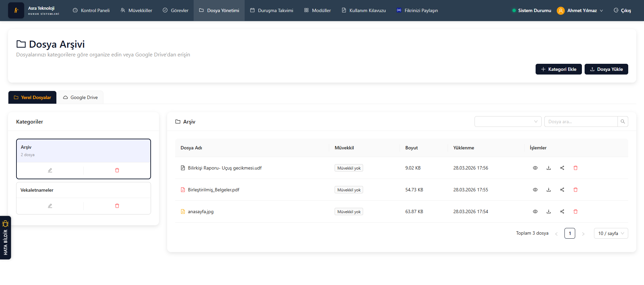The width and height of the screenshot is (644, 285).
Task: Delete anasayfa.jpg file
Action: 576,211
